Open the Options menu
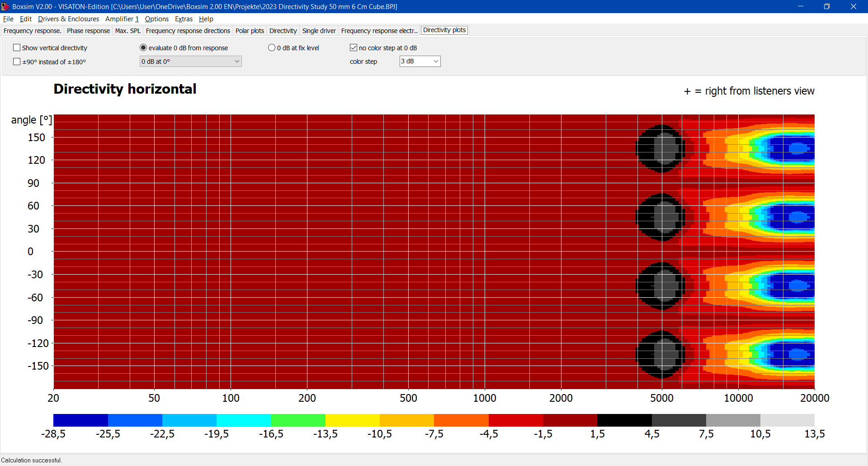868x466 pixels. point(157,19)
